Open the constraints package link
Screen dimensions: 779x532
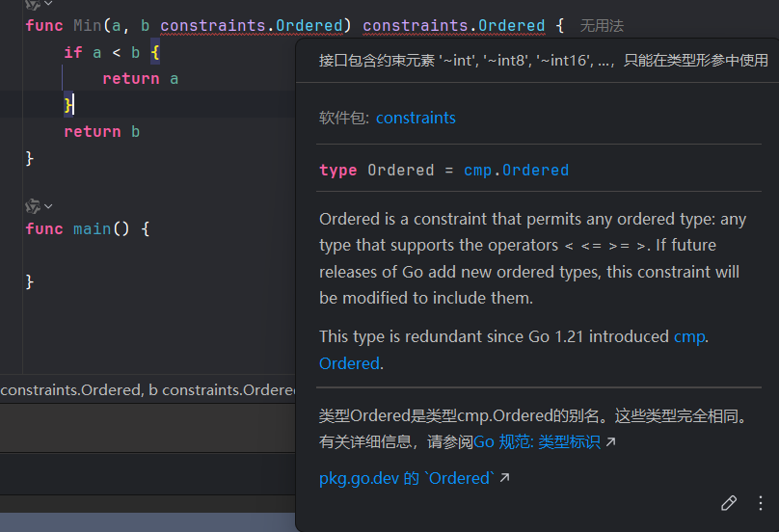tap(416, 118)
